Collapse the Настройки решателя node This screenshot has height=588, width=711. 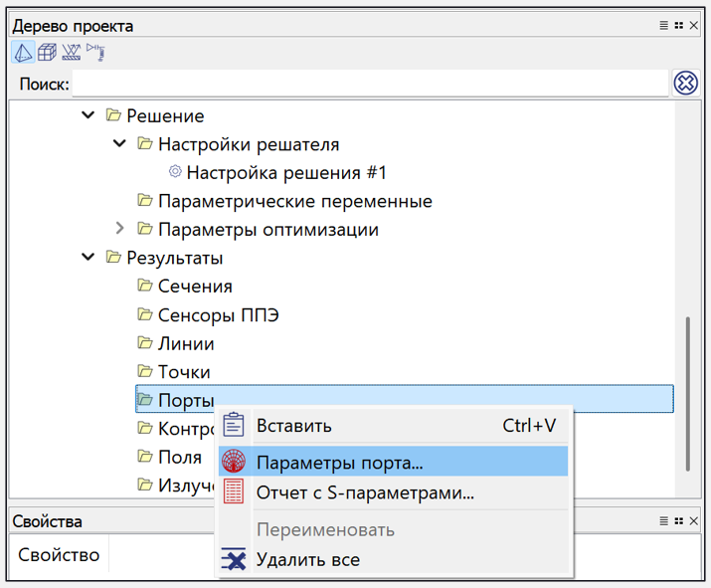(x=120, y=144)
